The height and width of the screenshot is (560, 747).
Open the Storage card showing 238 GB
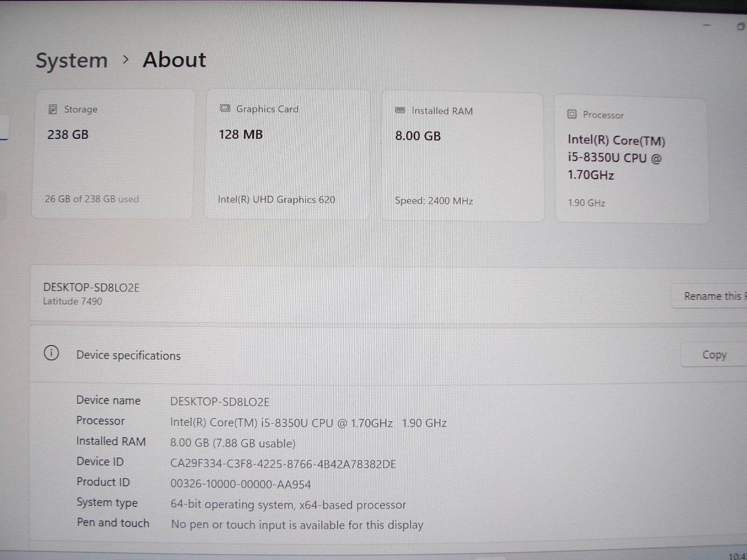click(x=113, y=154)
